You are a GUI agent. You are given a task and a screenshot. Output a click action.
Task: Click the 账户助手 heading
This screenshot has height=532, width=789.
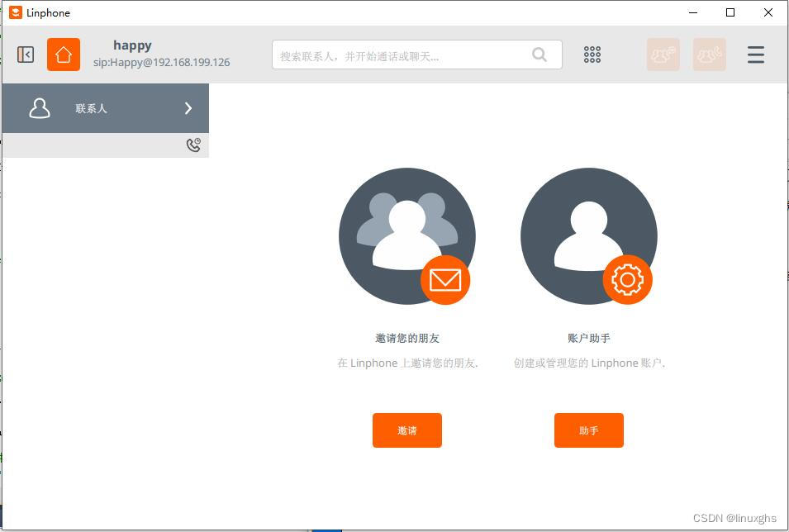[x=589, y=338]
